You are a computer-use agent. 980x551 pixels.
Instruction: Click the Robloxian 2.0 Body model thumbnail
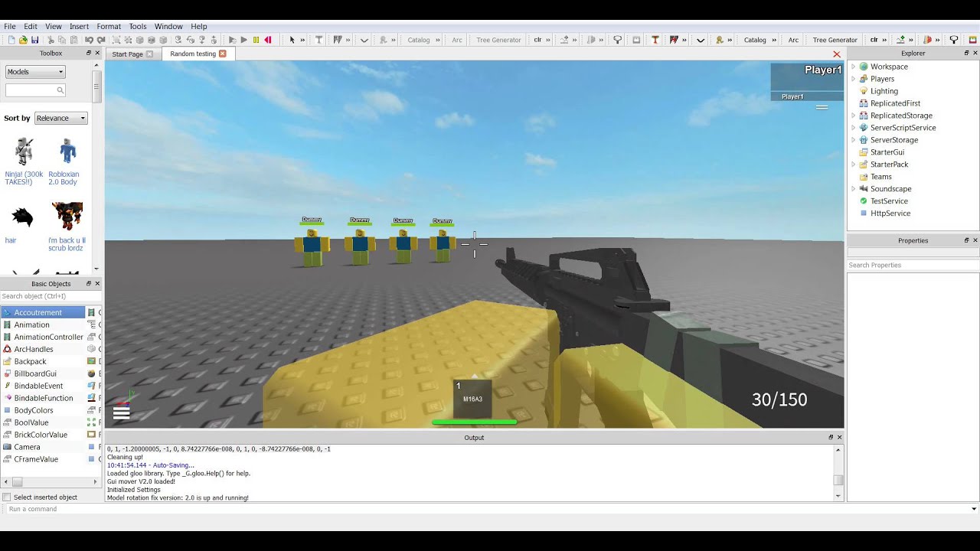67,152
